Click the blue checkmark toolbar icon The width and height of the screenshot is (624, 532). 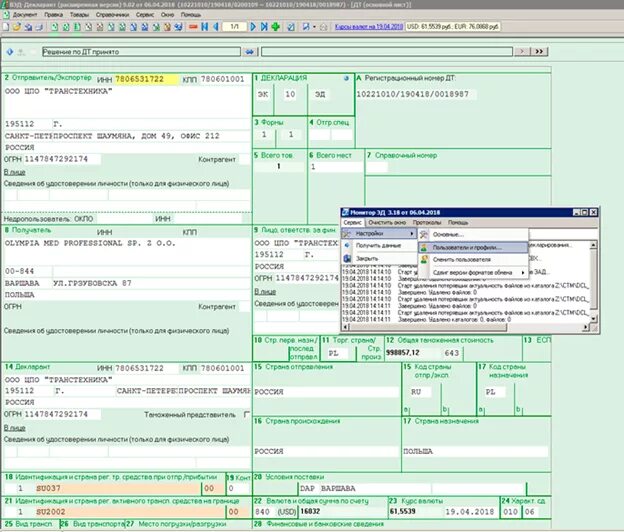tap(291, 27)
